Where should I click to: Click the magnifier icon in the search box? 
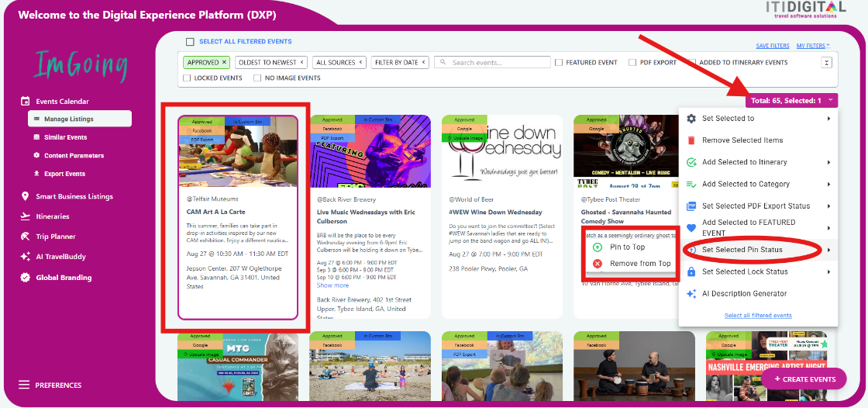443,63
